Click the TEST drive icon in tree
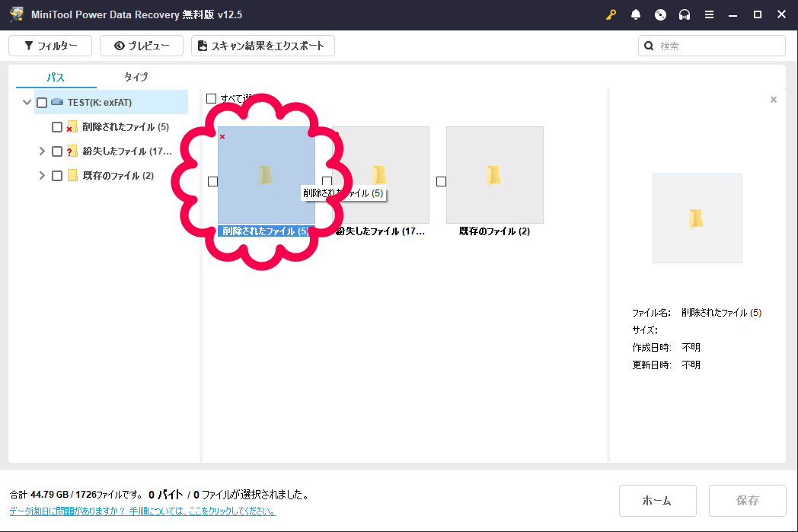The height and width of the screenshot is (532, 798). pos(58,102)
